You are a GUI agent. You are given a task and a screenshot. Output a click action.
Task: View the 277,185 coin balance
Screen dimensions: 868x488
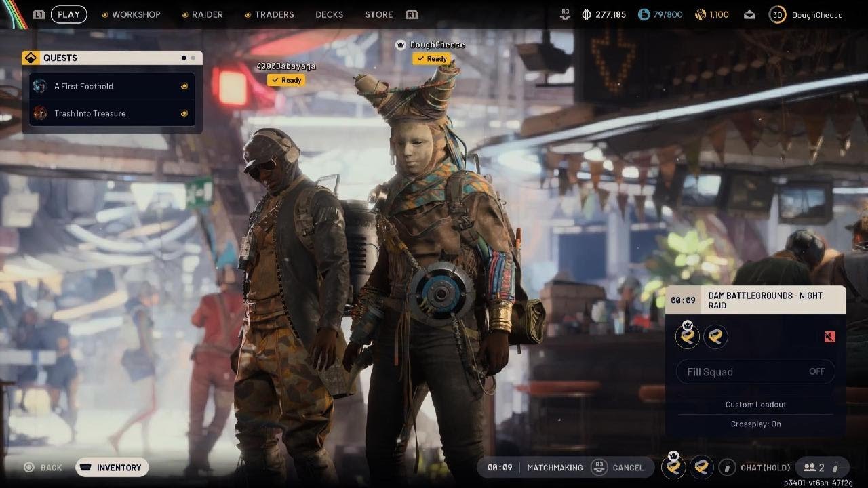604,14
